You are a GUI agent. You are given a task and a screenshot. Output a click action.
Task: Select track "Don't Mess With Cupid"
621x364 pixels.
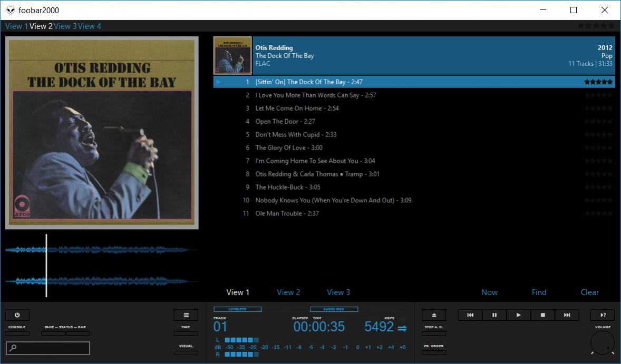click(x=414, y=134)
